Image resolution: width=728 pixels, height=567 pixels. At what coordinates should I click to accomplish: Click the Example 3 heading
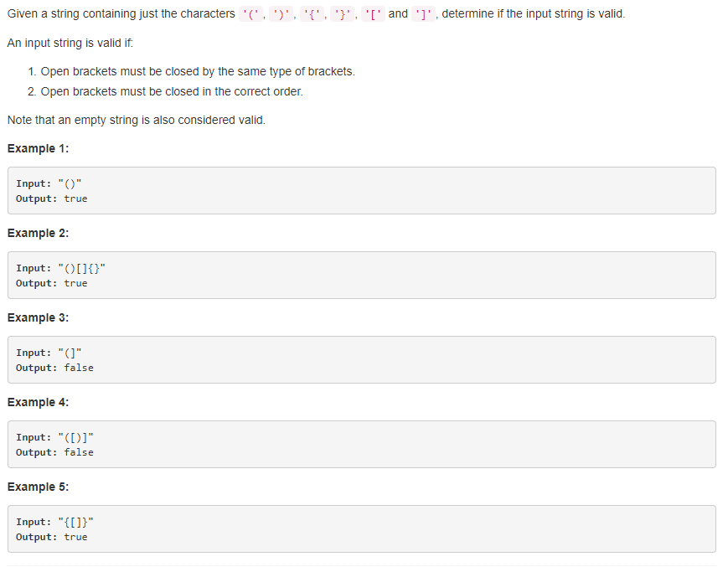[x=38, y=317]
